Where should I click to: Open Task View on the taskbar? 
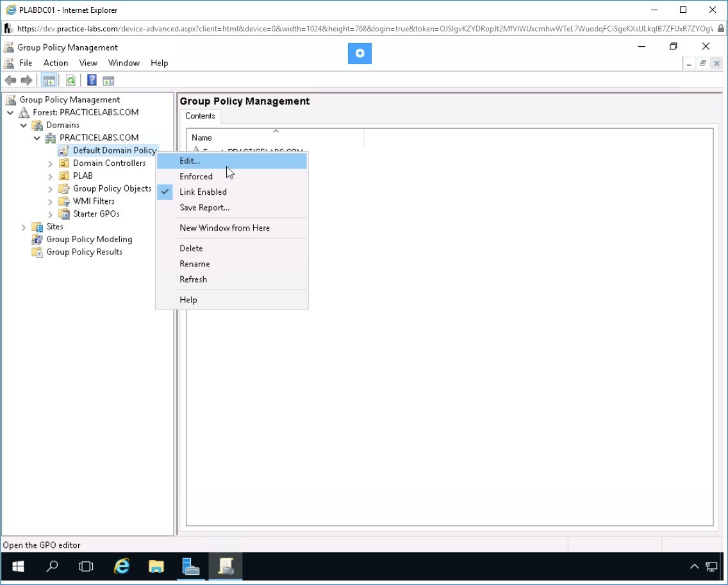pyautogui.click(x=86, y=566)
